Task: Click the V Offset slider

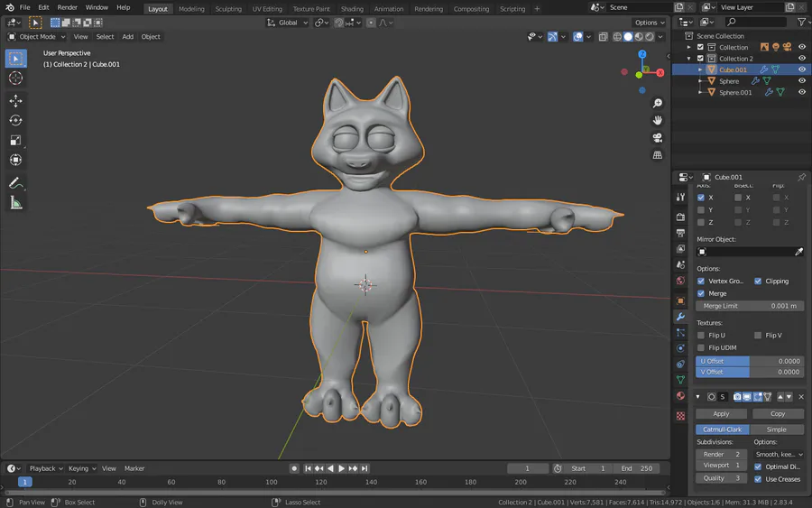Action: point(750,373)
